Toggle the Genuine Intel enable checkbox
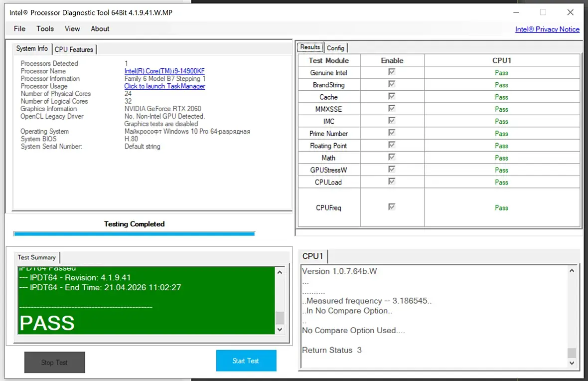Screen dimensions: 588x381 [x=392, y=72]
